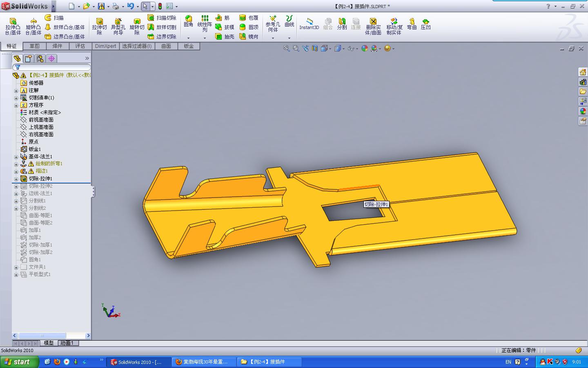Viewport: 588px width, 368px height.
Task: Click the 镜向 mirror tool
Action: click(x=249, y=36)
